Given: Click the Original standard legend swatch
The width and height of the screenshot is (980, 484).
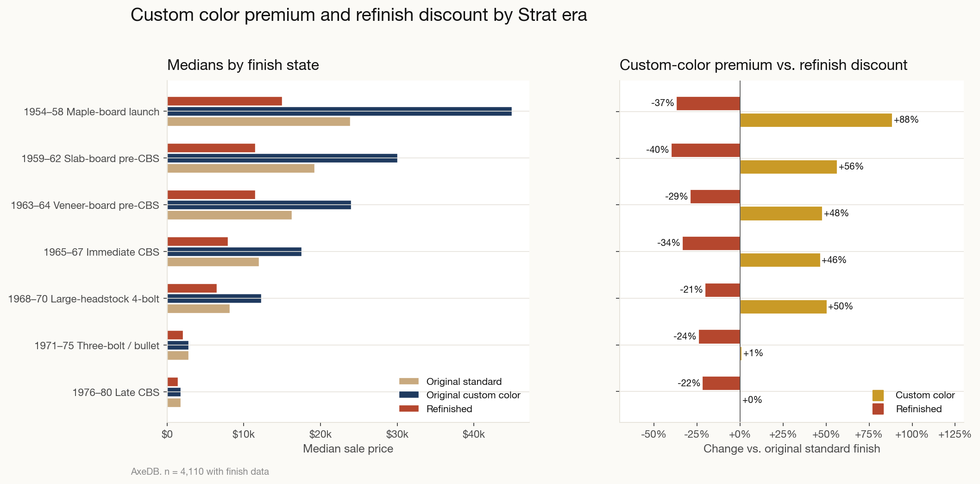Looking at the screenshot, I should (408, 381).
